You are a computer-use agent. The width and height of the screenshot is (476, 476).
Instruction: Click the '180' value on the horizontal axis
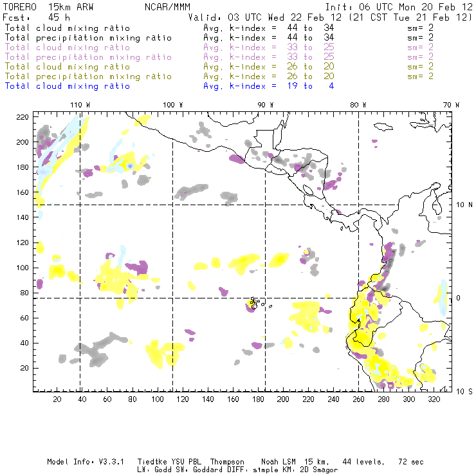pyautogui.click(x=258, y=399)
